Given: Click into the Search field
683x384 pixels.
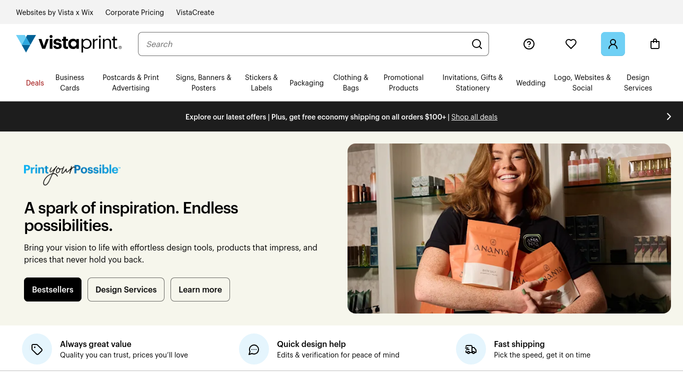Looking at the screenshot, I should pyautogui.click(x=313, y=44).
